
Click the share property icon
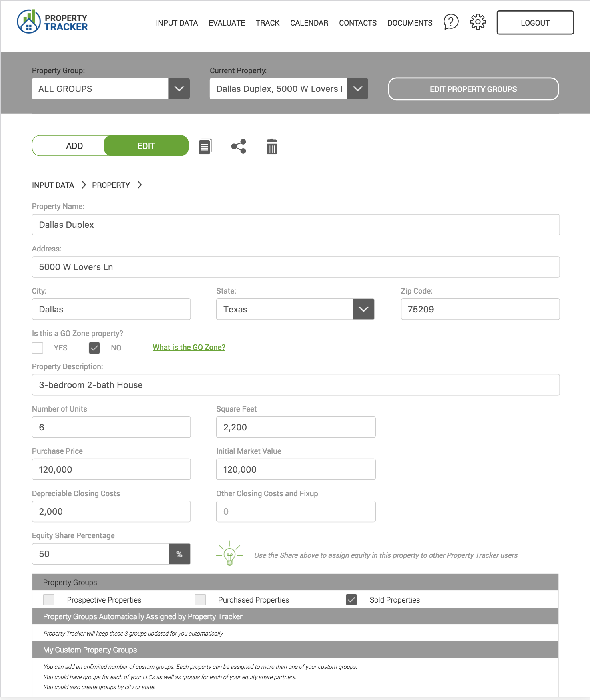(239, 147)
